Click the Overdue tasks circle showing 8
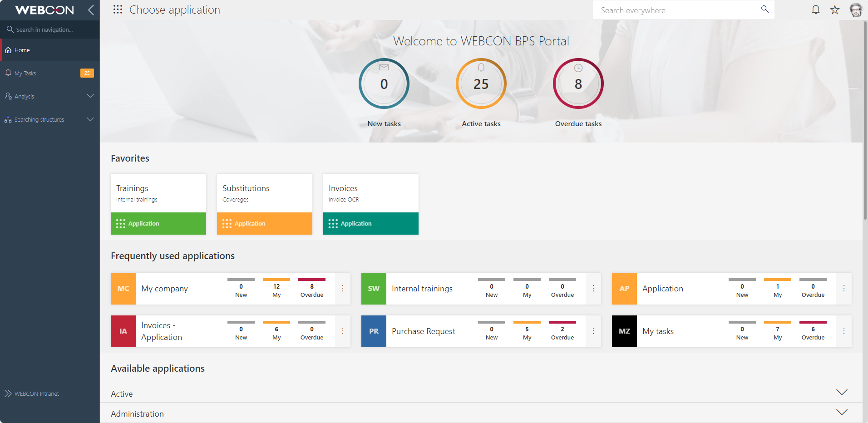 click(x=578, y=84)
